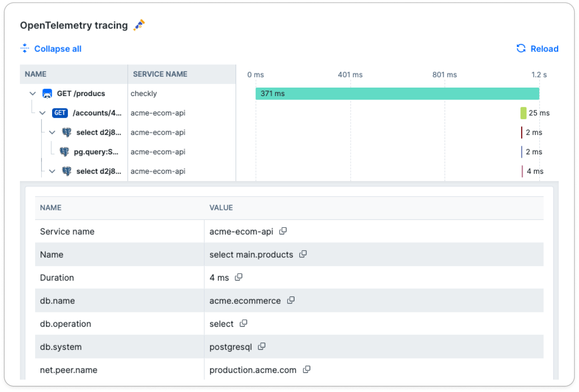Click the db.system attribute name

(x=61, y=347)
